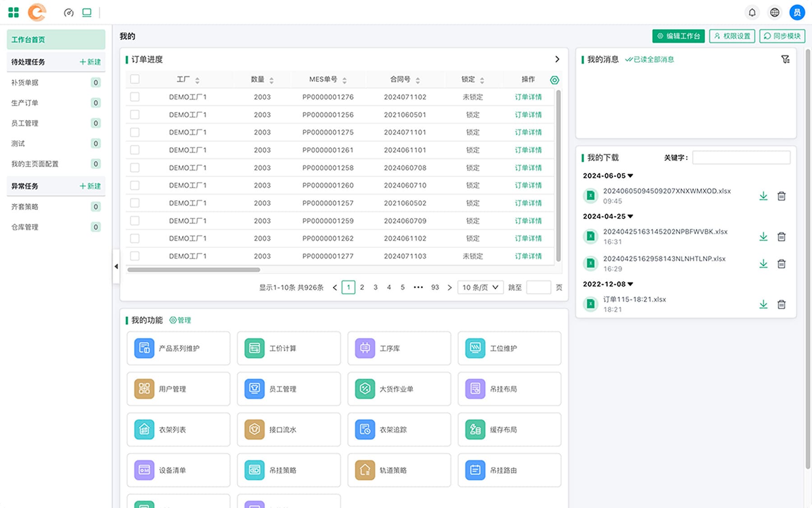
Task: Collapse the left sidebar with arrow handle
Action: [x=116, y=266]
